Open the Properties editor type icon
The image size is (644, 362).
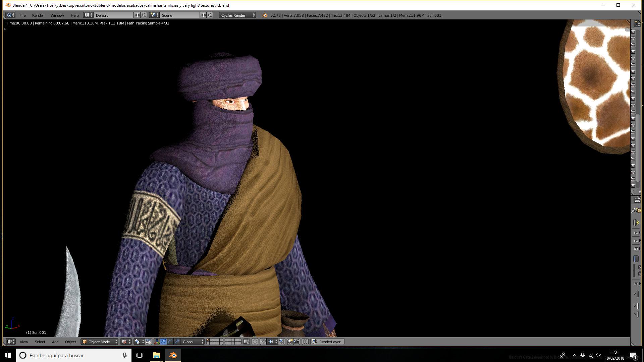tap(637, 200)
